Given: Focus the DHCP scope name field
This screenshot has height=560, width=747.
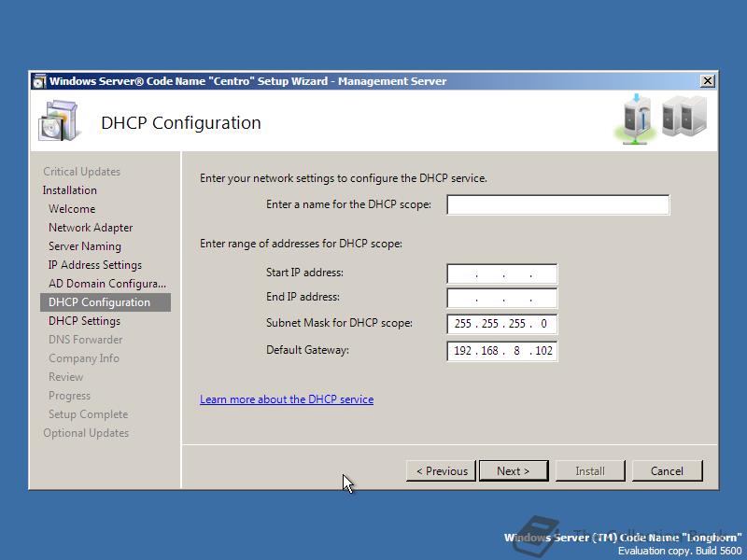Looking at the screenshot, I should 557,204.
